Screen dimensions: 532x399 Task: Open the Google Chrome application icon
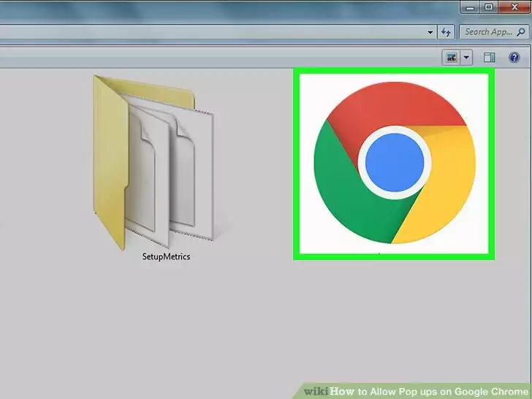tap(394, 163)
